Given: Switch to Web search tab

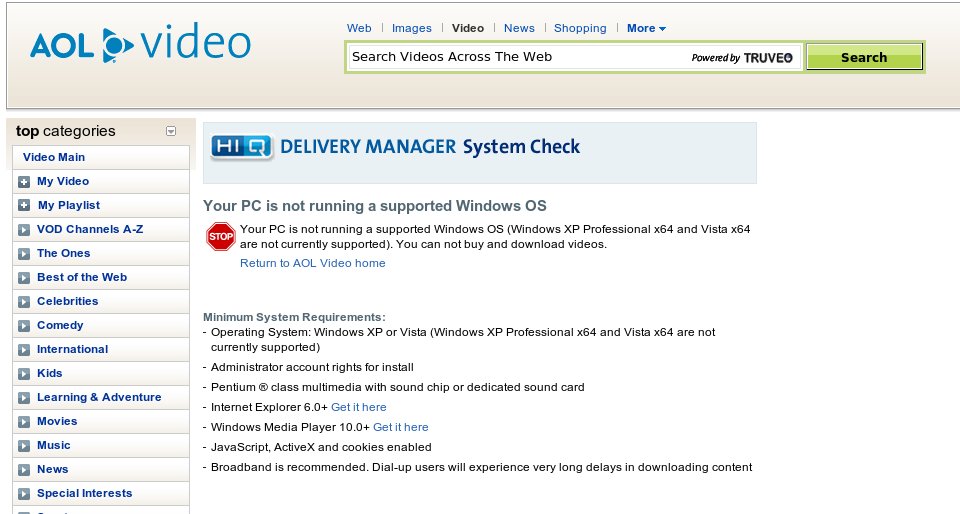Looking at the screenshot, I should coord(359,28).
